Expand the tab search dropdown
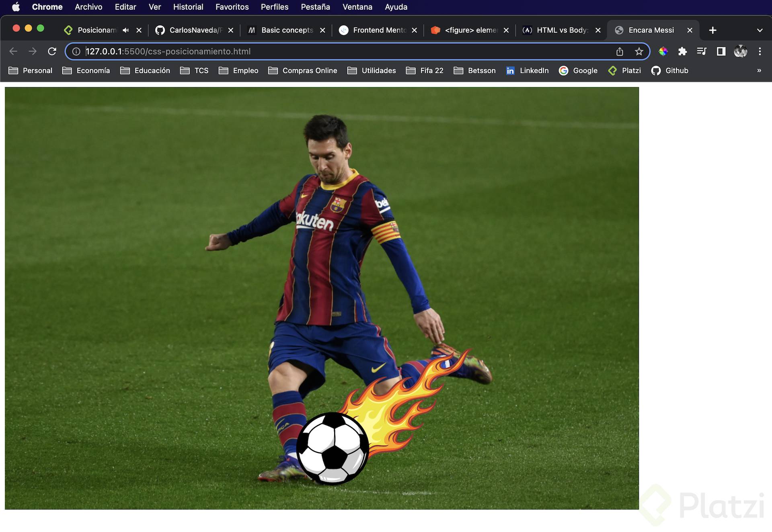The width and height of the screenshot is (772, 532). (760, 30)
